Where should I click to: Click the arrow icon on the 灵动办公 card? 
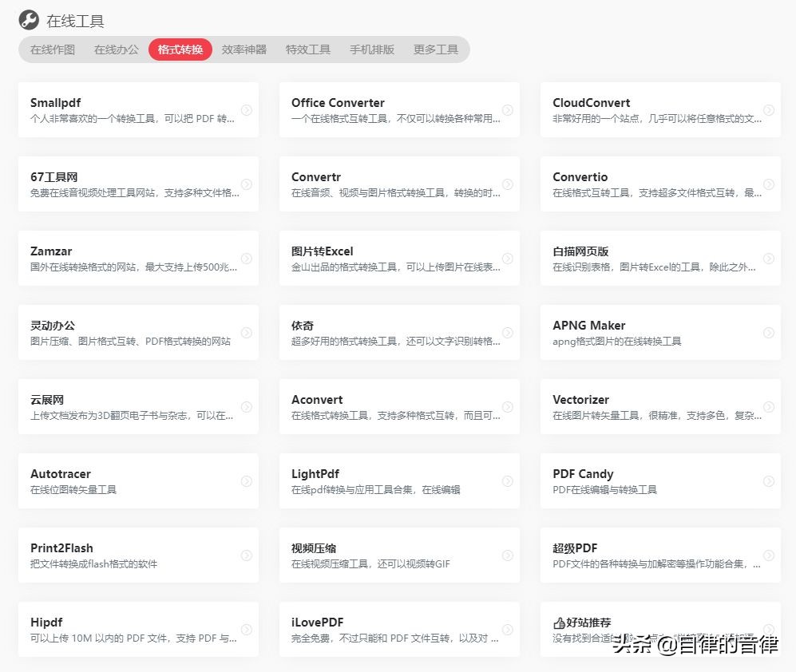point(247,333)
